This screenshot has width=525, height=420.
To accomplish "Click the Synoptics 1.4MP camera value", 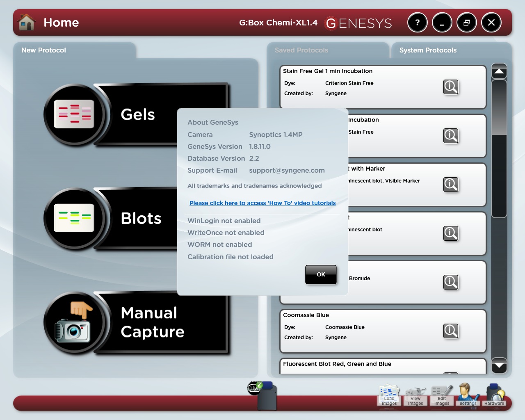I will point(276,135).
